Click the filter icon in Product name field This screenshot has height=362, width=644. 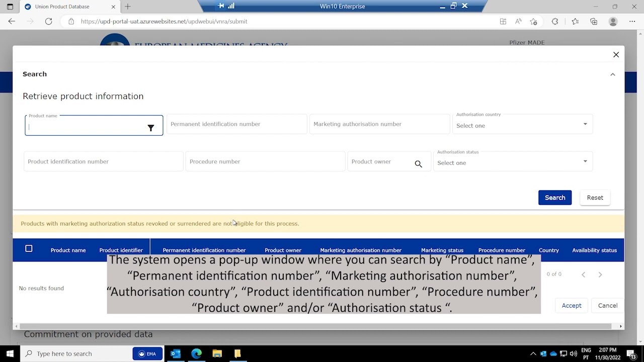[150, 128]
